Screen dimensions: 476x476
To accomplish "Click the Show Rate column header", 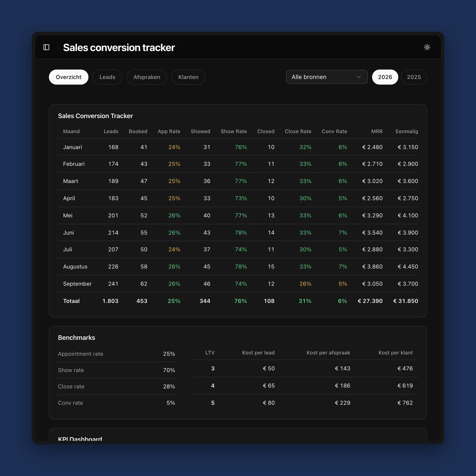I will click(234, 131).
